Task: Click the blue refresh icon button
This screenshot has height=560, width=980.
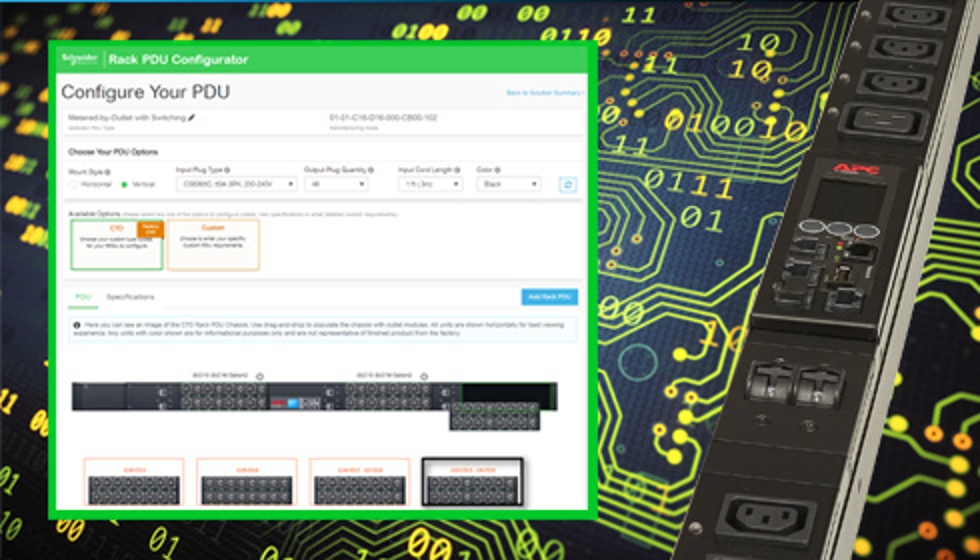Action: point(568,184)
